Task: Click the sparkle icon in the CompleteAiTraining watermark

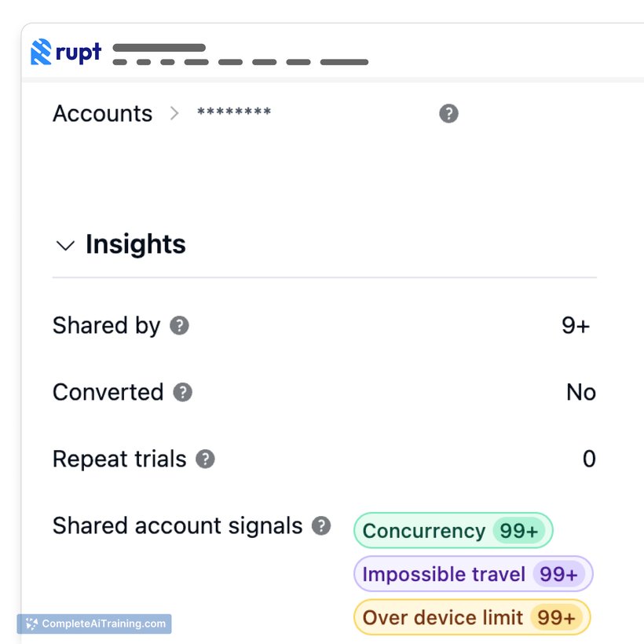Action: (31, 624)
